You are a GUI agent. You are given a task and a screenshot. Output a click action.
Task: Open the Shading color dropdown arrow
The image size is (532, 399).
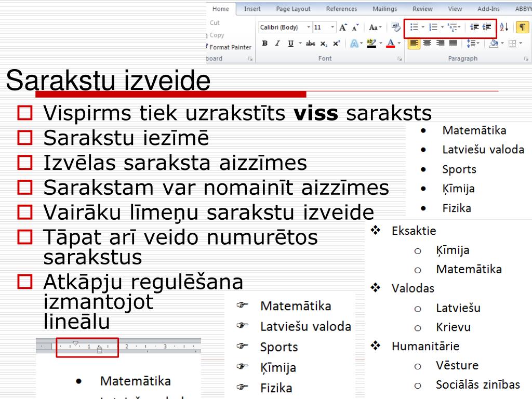[x=502, y=44]
